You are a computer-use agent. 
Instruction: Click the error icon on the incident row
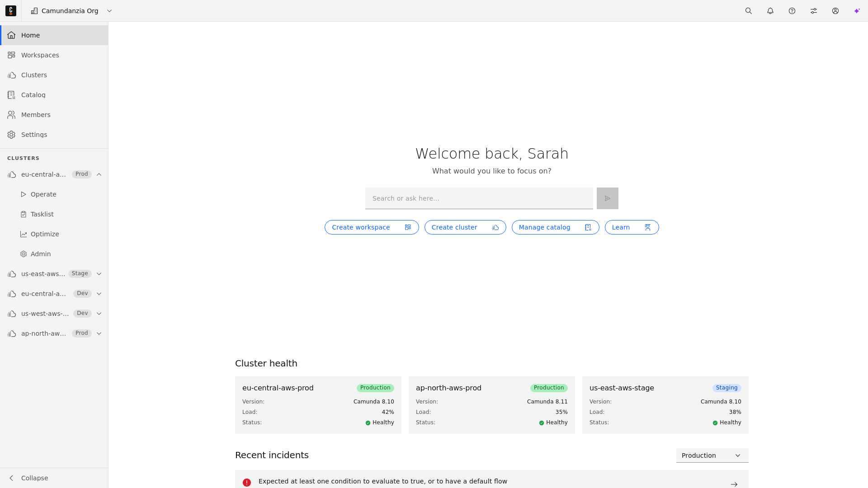click(x=247, y=483)
